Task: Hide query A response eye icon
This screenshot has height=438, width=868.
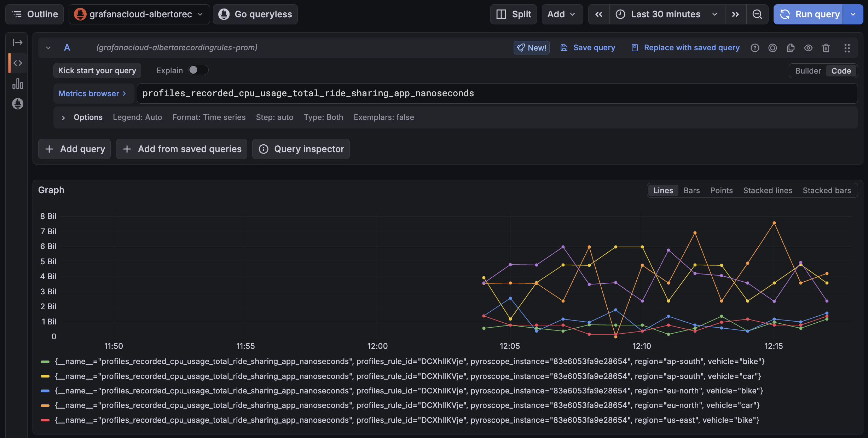Action: [x=808, y=48]
